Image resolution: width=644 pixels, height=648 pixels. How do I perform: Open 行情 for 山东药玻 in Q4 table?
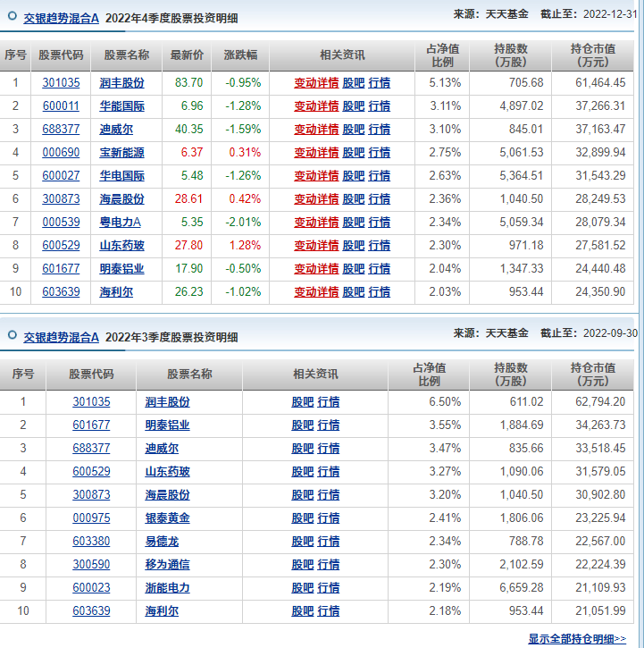(x=380, y=246)
